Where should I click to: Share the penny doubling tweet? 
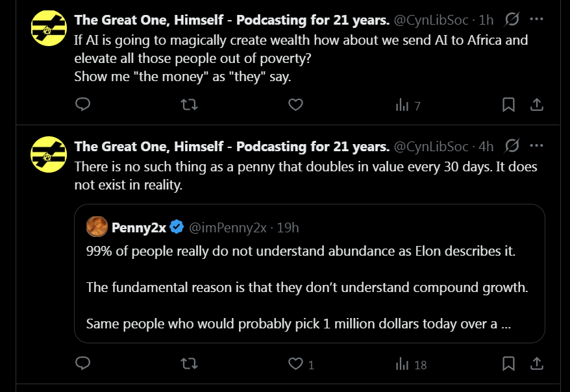pyautogui.click(x=537, y=363)
